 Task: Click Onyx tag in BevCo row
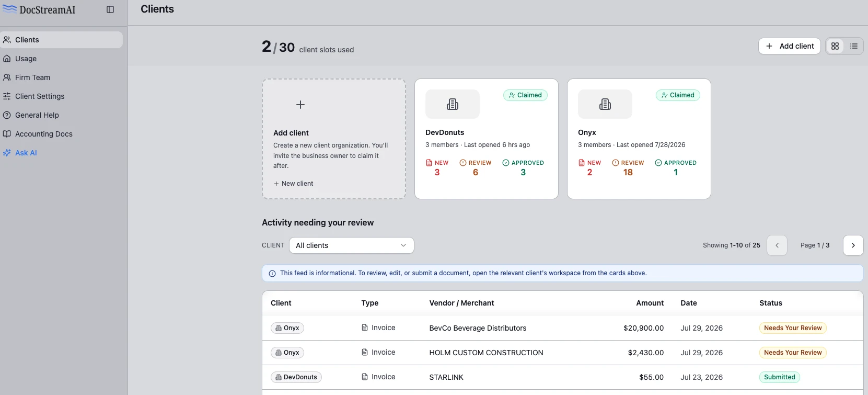[x=287, y=328]
